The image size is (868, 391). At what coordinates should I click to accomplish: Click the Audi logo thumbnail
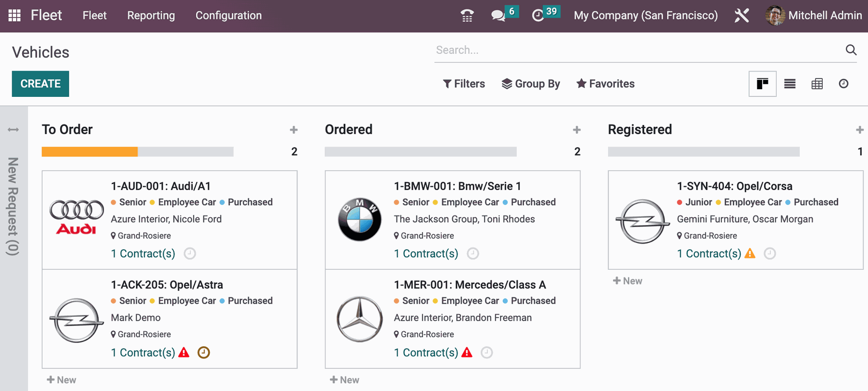77,217
